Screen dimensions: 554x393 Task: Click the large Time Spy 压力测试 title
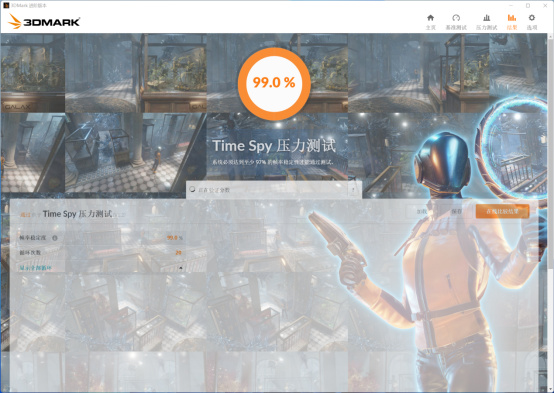click(x=274, y=146)
